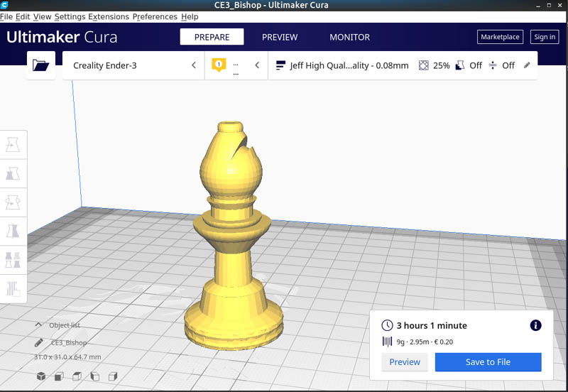The image size is (568, 392).
Task: Select the Move tool in left toolbar
Action: [13, 145]
